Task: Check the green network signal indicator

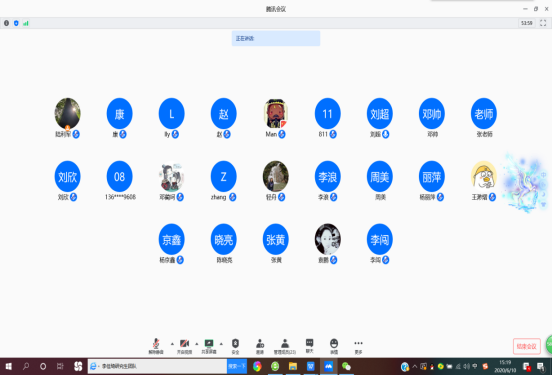Action: [26, 23]
